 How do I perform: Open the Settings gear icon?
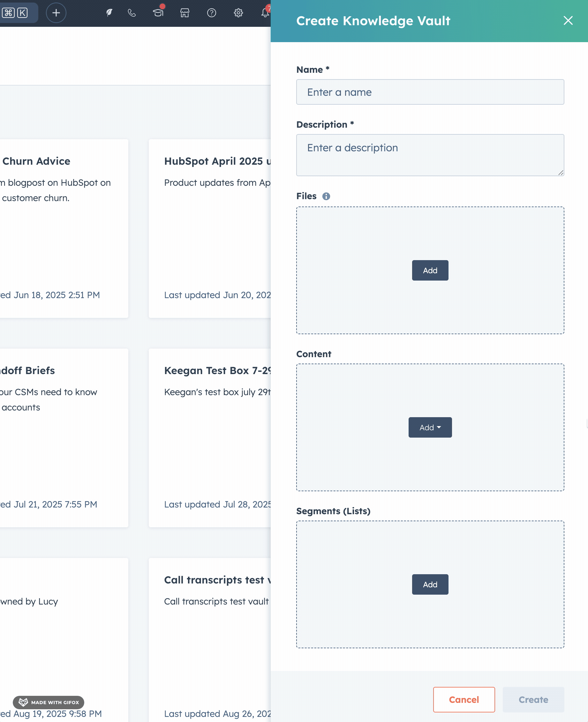tap(238, 13)
